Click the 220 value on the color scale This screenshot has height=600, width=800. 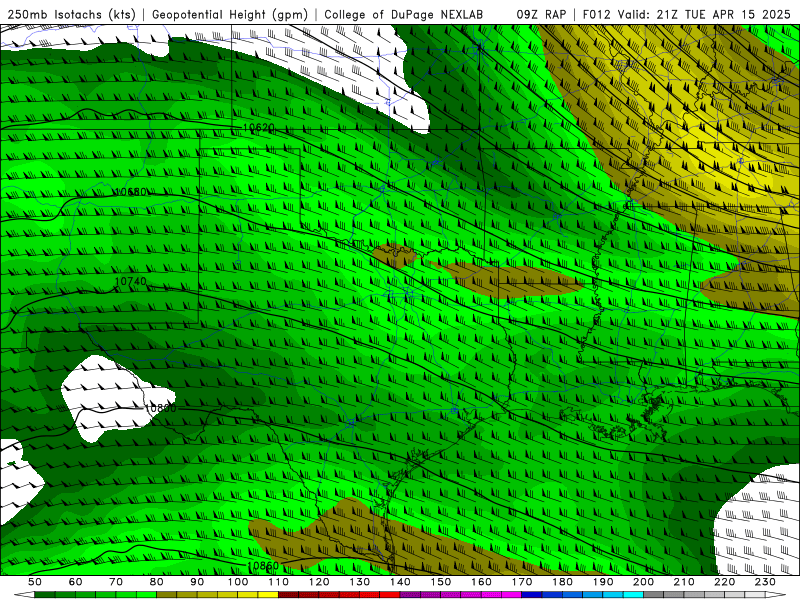(x=724, y=582)
